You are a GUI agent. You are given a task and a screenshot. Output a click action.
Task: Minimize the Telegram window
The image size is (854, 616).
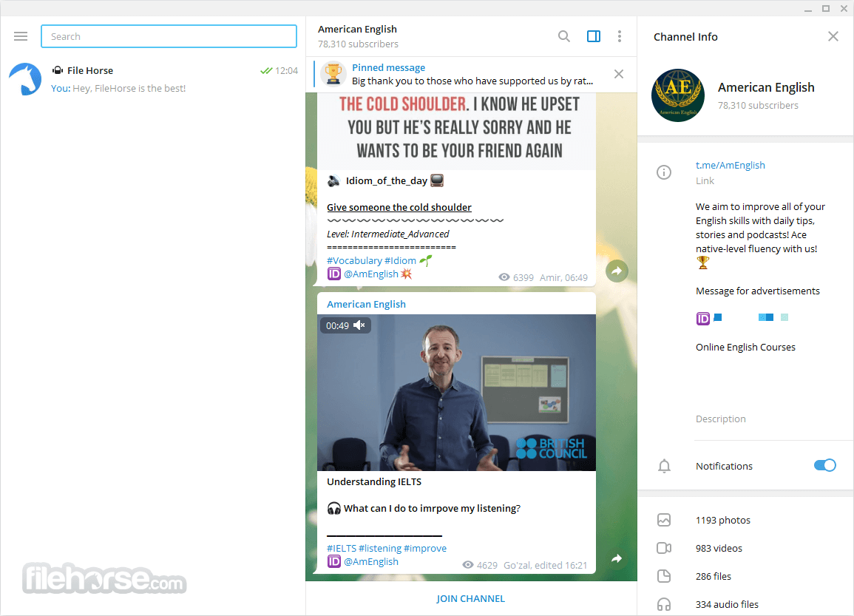pyautogui.click(x=807, y=9)
